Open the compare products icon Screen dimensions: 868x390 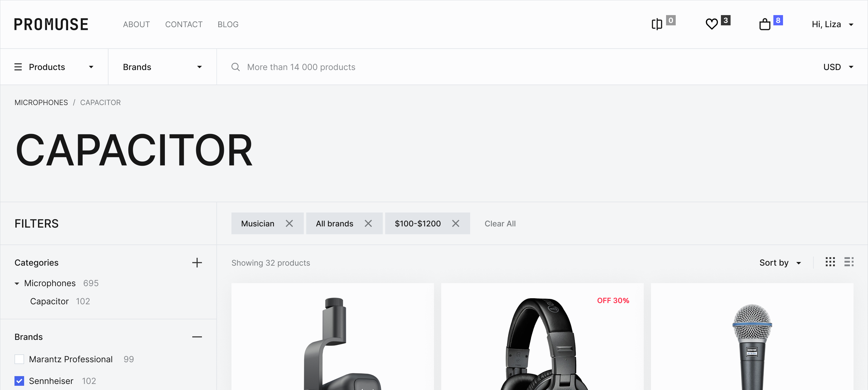click(x=657, y=24)
